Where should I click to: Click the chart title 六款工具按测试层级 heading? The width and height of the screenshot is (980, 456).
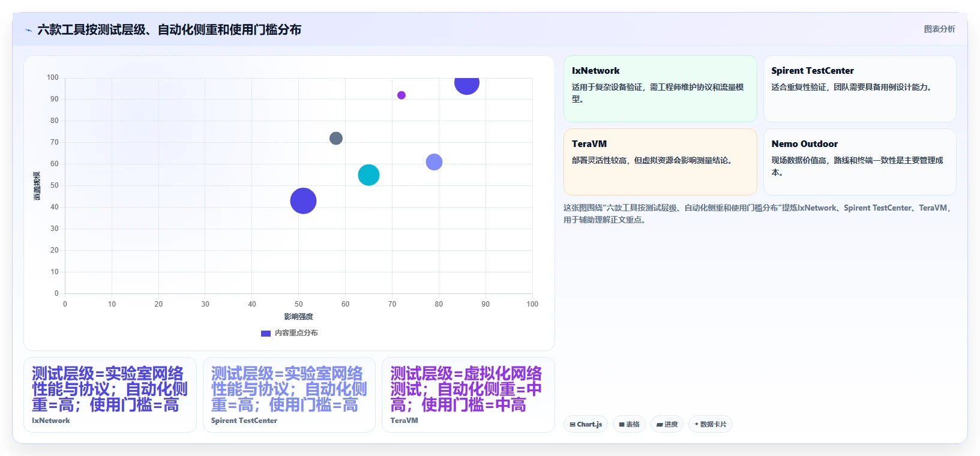[169, 29]
